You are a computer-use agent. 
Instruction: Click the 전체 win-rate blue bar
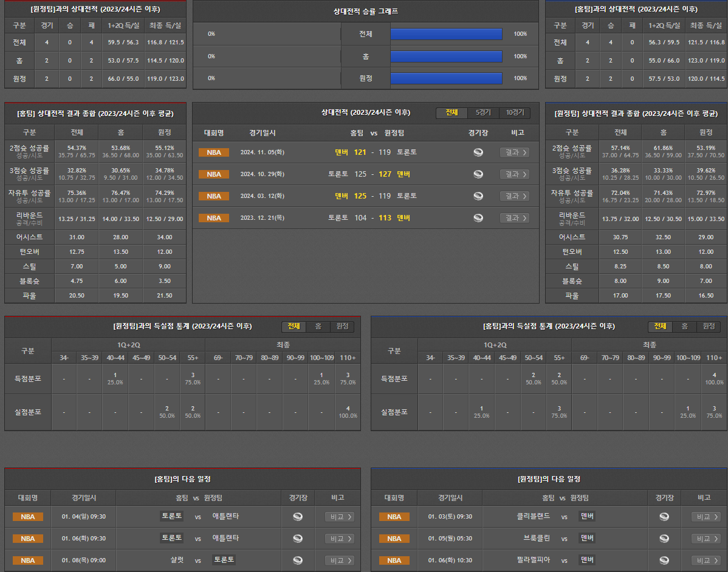[x=446, y=34]
